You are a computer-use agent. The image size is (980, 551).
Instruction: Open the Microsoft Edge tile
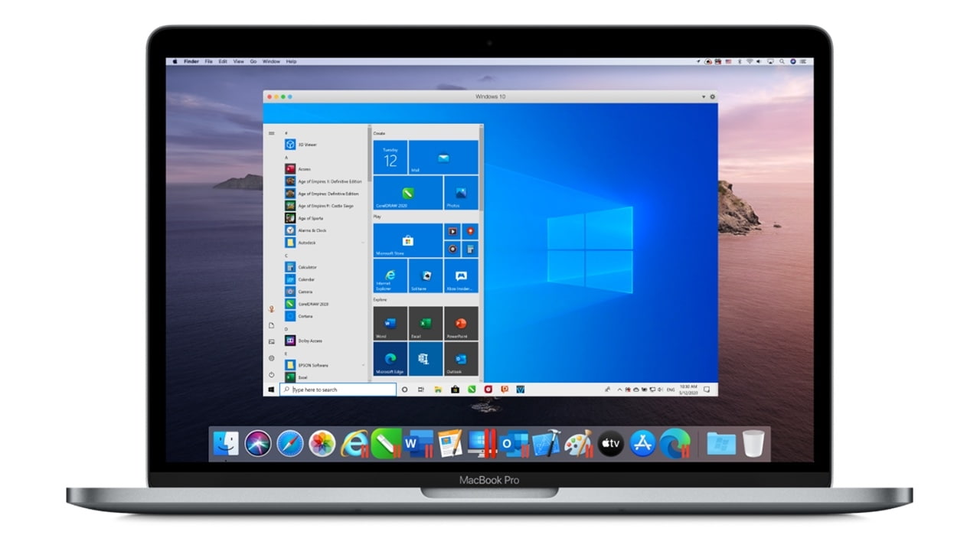click(x=390, y=359)
